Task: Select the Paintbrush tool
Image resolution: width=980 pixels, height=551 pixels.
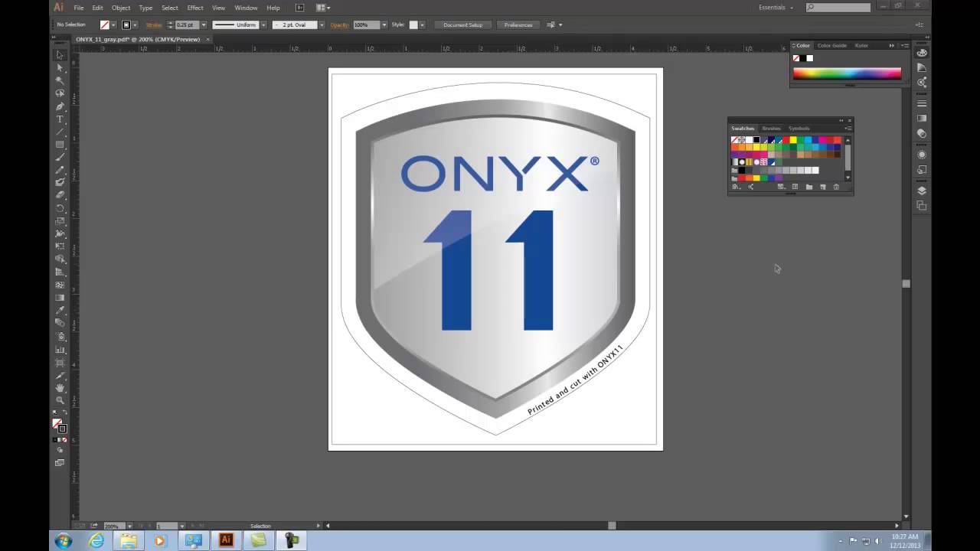Action: [60, 157]
